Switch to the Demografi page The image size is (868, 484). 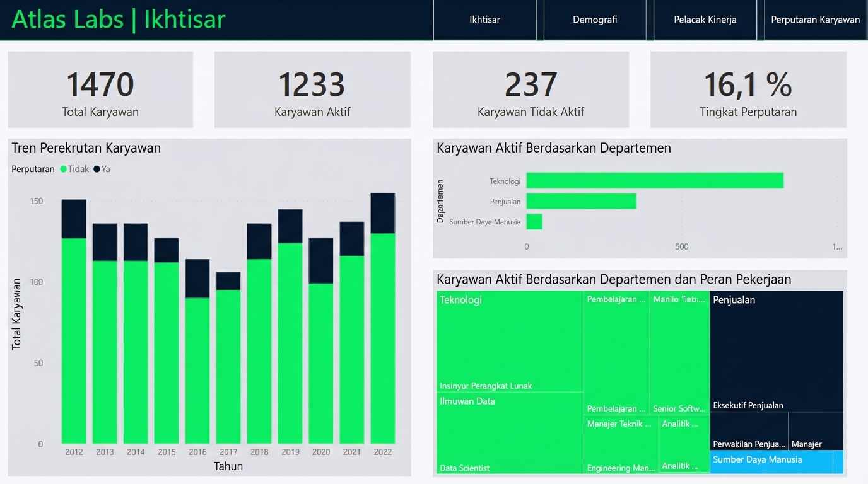point(594,20)
